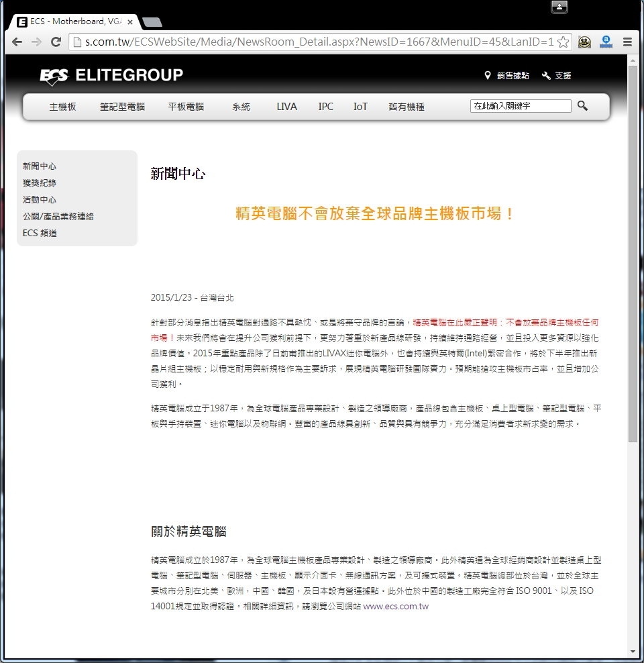Open the 筆記型電腦 navigation menu
This screenshot has height=663, width=644.
pyautogui.click(x=123, y=107)
